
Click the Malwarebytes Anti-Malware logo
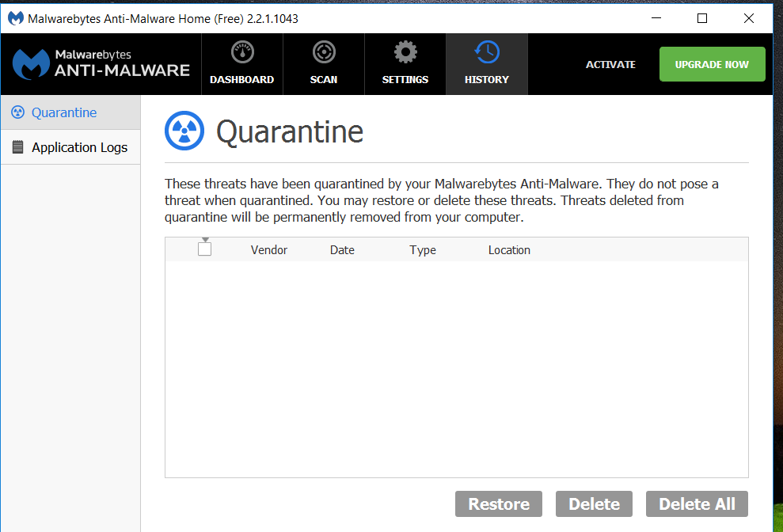(x=101, y=64)
